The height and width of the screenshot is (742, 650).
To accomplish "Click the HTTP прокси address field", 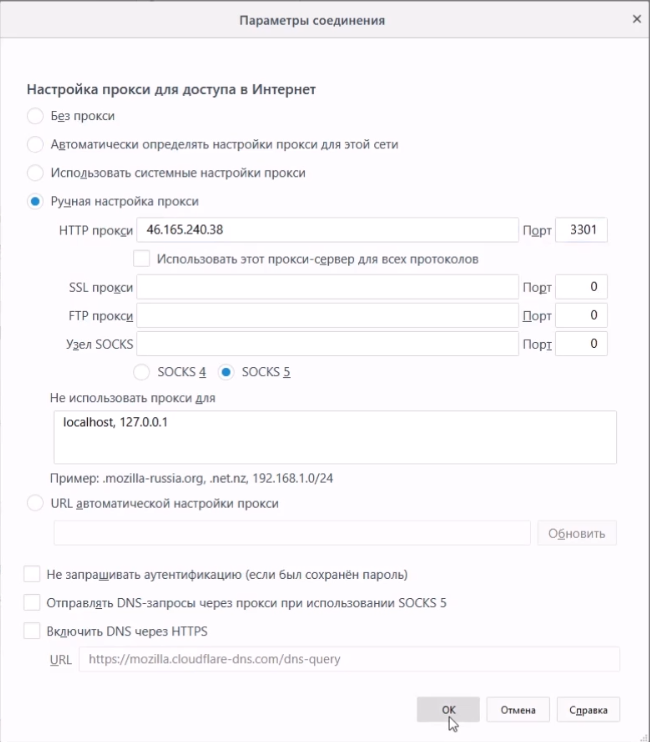I will click(327, 230).
